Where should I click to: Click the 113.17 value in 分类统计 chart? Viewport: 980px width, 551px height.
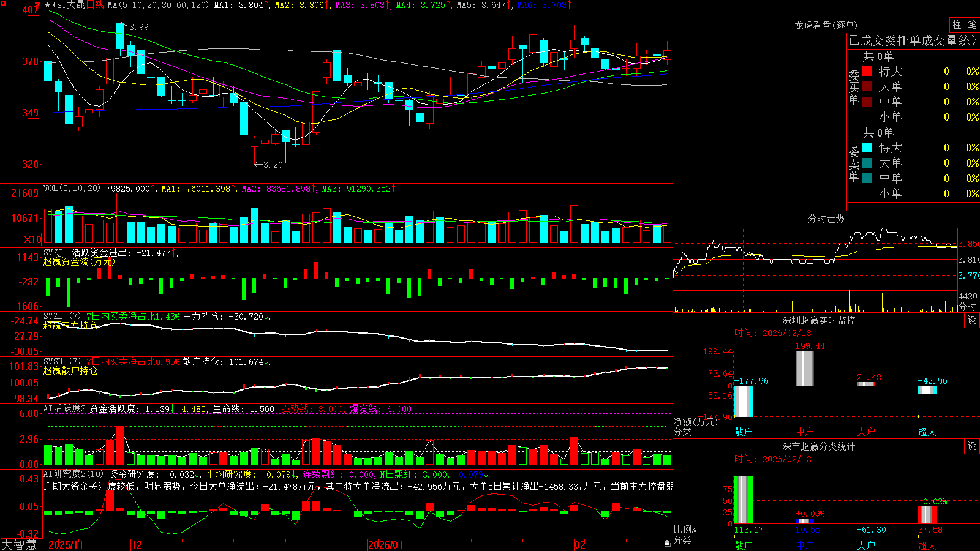tap(749, 530)
